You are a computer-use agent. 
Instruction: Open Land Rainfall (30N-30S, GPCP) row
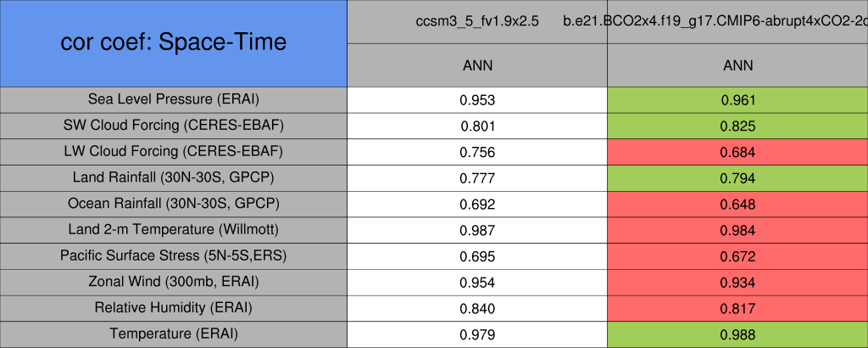point(173,178)
